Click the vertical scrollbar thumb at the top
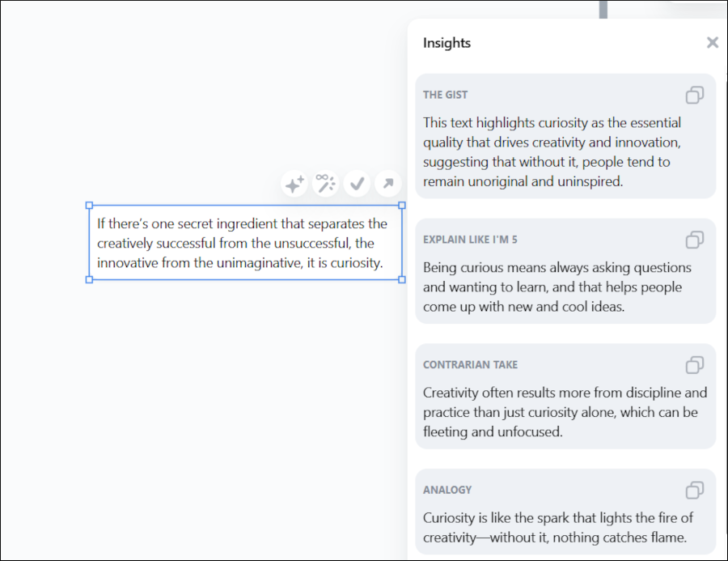Image resolution: width=728 pixels, height=561 pixels. [x=603, y=9]
